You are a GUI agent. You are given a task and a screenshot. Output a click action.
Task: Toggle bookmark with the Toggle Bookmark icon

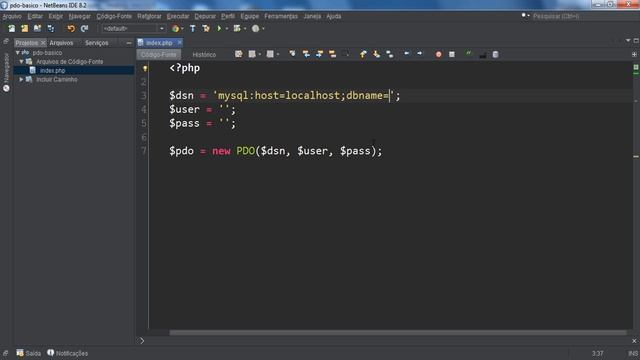[390, 54]
